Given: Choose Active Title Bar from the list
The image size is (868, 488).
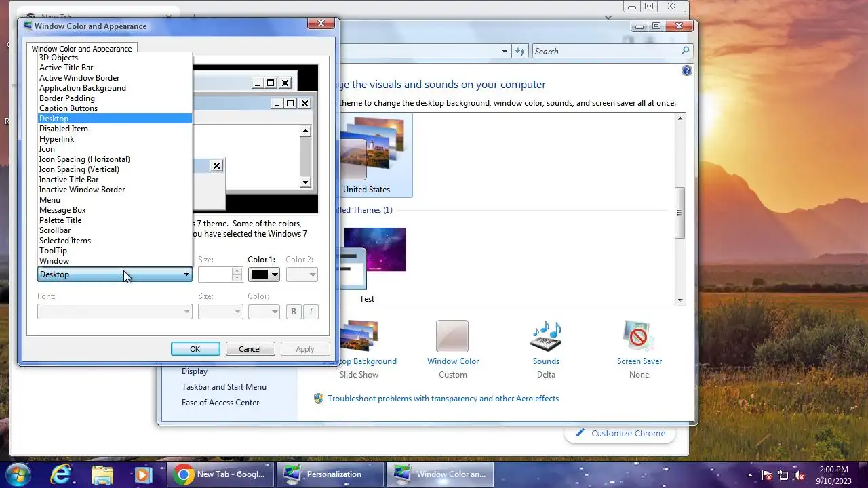Looking at the screenshot, I should pos(115,68).
